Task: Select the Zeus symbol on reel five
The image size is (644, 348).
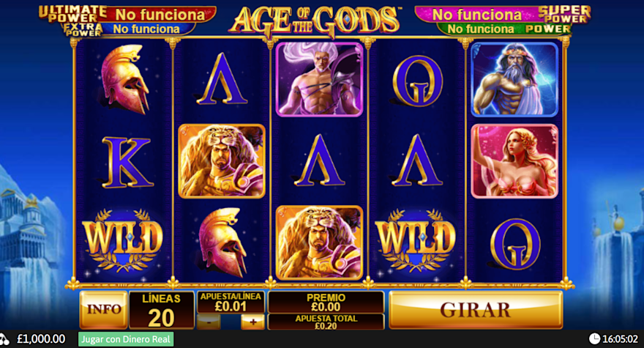Action: 514,79
